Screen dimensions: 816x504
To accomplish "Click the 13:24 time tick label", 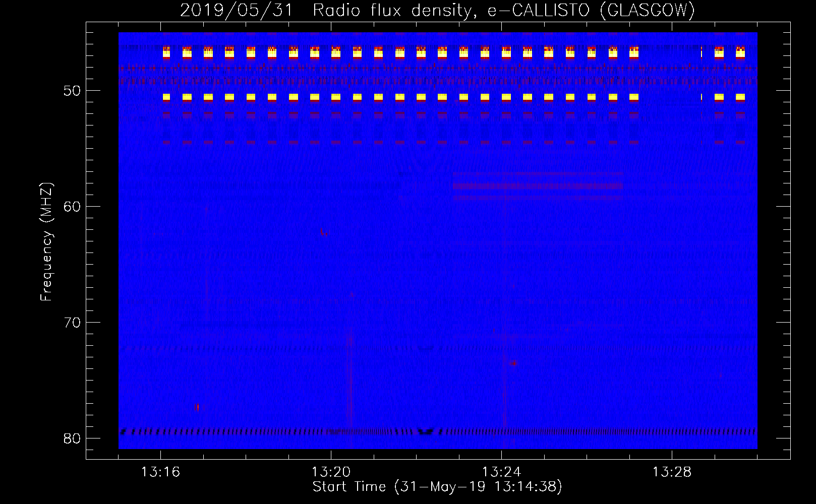I will [x=501, y=472].
